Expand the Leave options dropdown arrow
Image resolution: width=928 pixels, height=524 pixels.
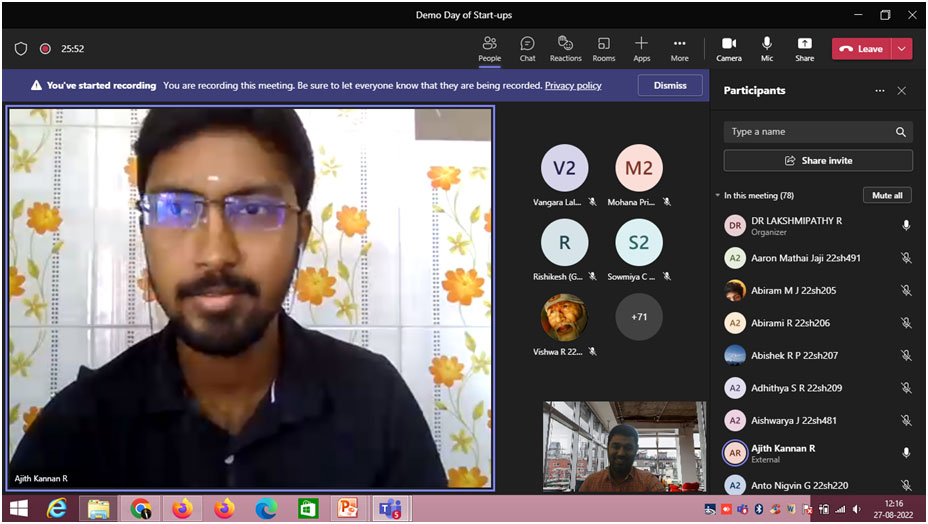point(903,48)
